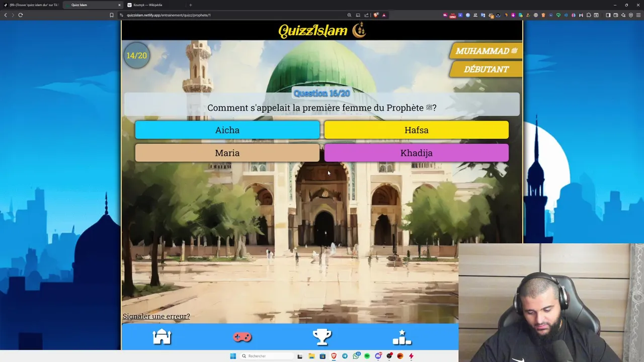Open Microsoft Store from taskbar
Screen dimensions: 644x362
point(323,356)
